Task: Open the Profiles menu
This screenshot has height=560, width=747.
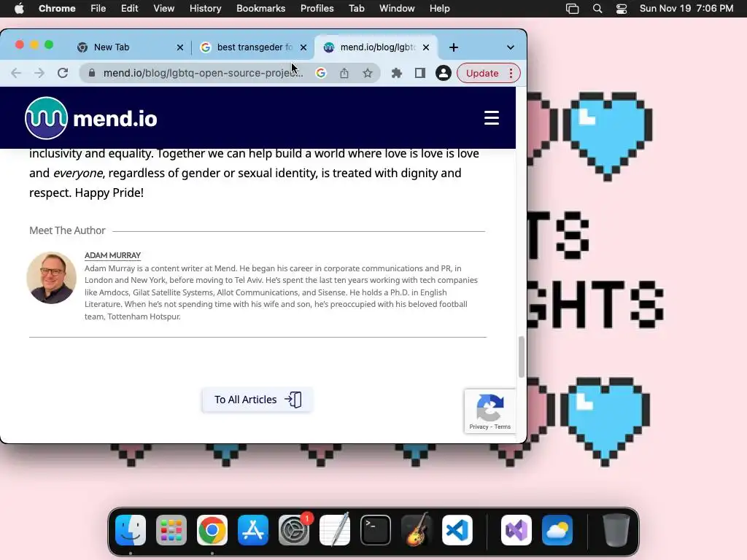Action: pyautogui.click(x=317, y=9)
